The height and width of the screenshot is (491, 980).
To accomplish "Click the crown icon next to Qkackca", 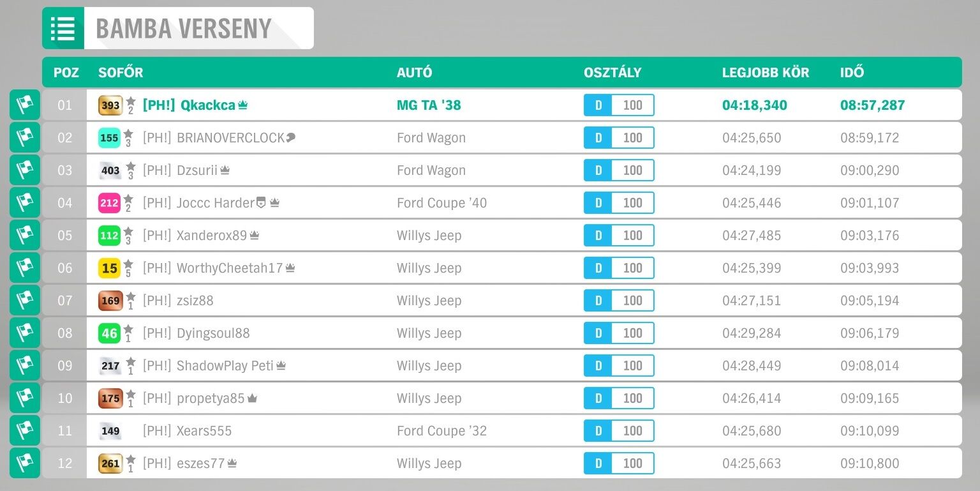I will 242,105.
